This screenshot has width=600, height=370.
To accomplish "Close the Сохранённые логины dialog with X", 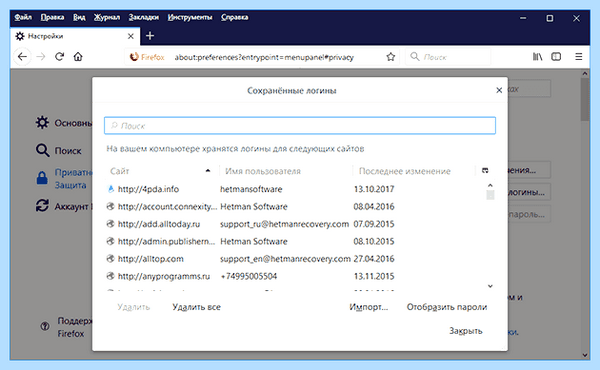I will [x=499, y=90].
